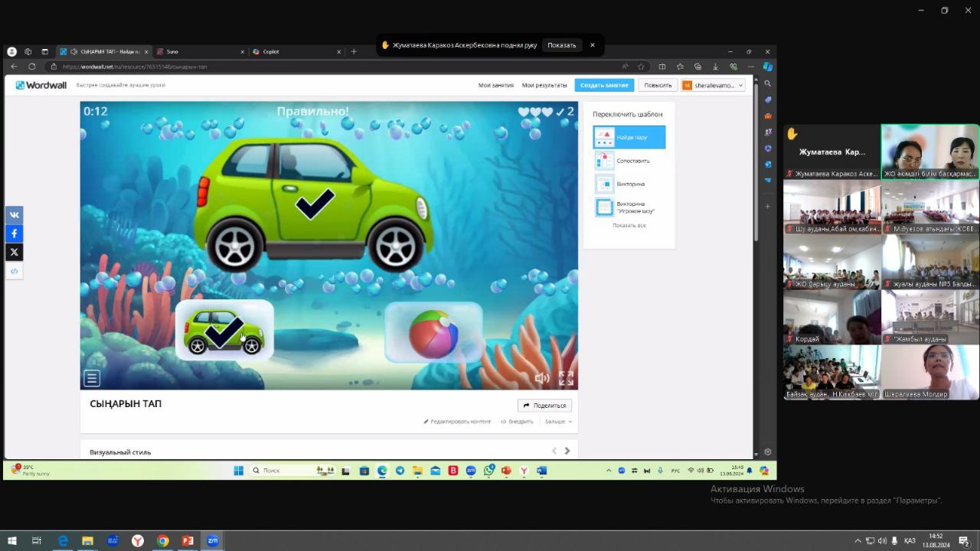Open the Edge sidebar search icon
This screenshot has width=980, height=551.
(x=768, y=83)
